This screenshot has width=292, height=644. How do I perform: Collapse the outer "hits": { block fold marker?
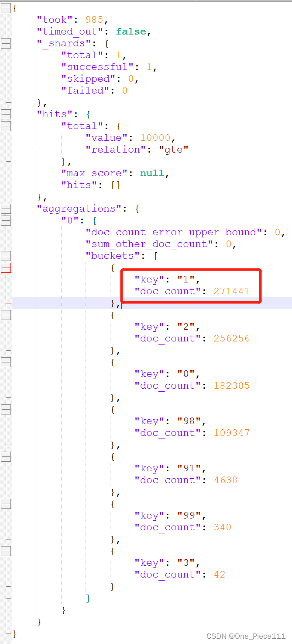(x=6, y=114)
